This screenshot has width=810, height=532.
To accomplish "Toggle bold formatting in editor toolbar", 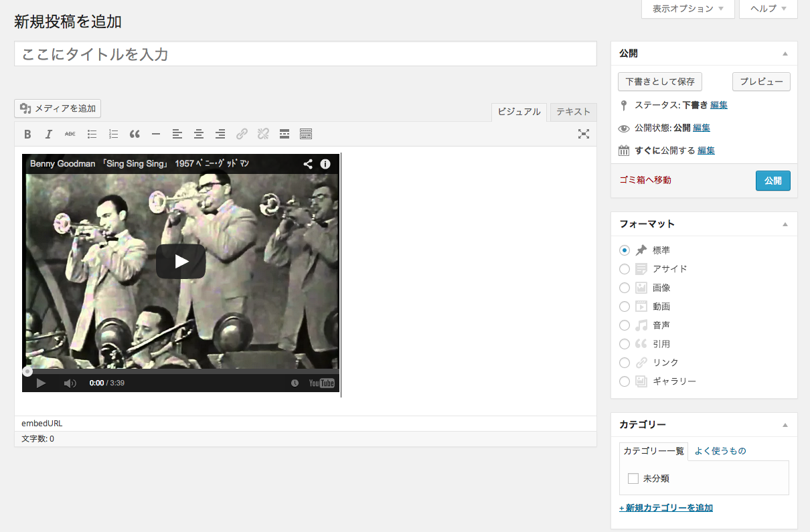I will (27, 135).
